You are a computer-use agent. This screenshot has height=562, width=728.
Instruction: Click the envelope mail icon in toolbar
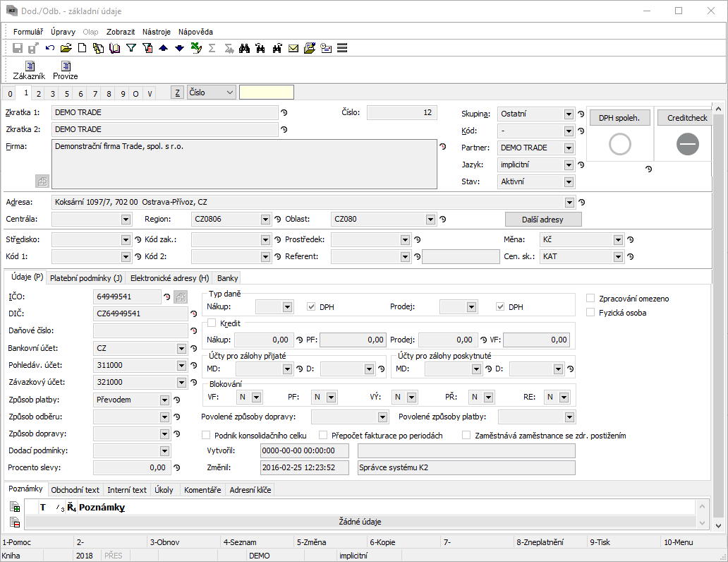pos(293,48)
